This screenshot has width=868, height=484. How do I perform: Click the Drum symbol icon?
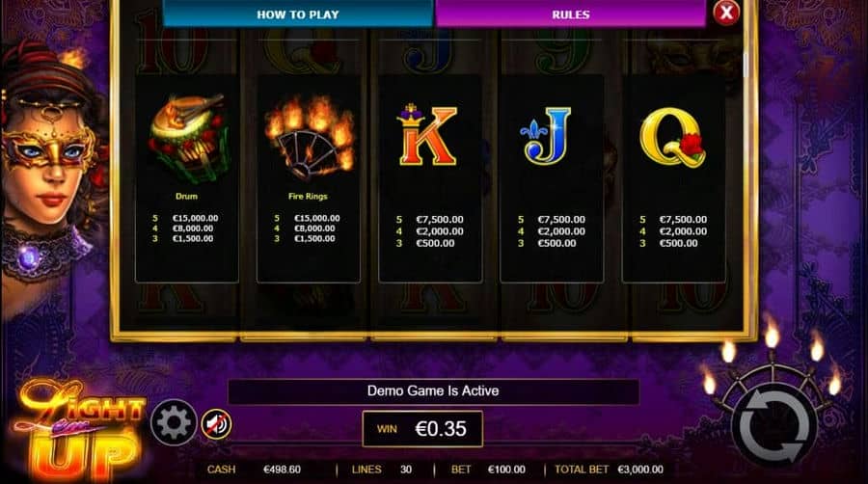click(x=187, y=138)
